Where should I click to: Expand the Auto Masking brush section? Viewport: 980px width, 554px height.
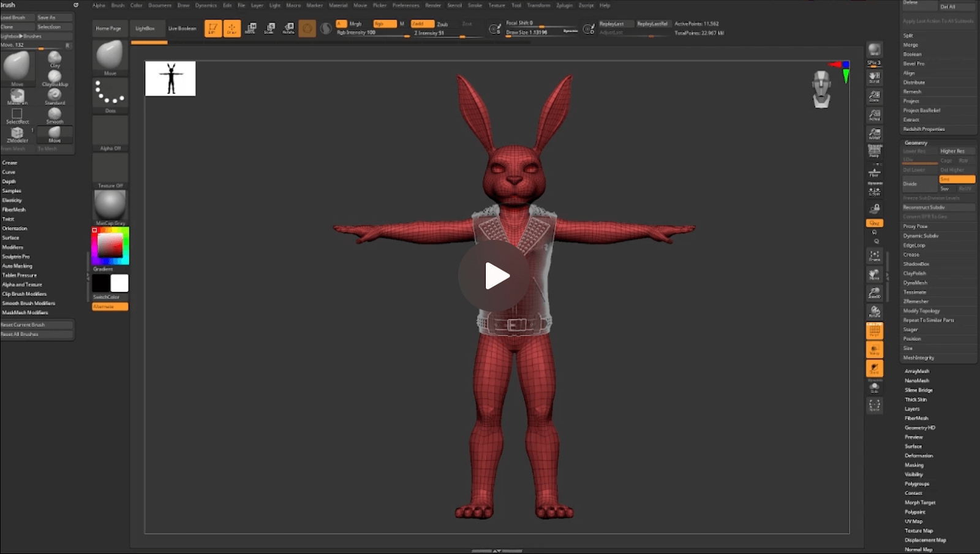point(17,266)
